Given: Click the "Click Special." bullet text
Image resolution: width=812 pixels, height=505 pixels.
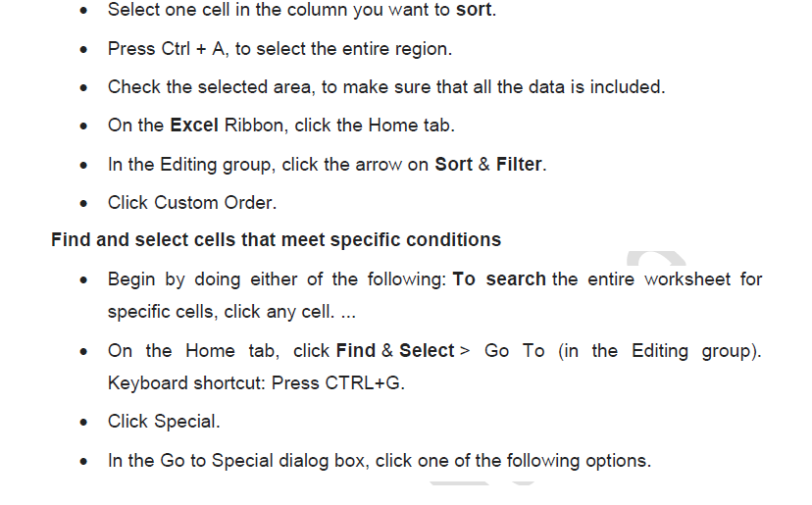Looking at the screenshot, I should [164, 422].
